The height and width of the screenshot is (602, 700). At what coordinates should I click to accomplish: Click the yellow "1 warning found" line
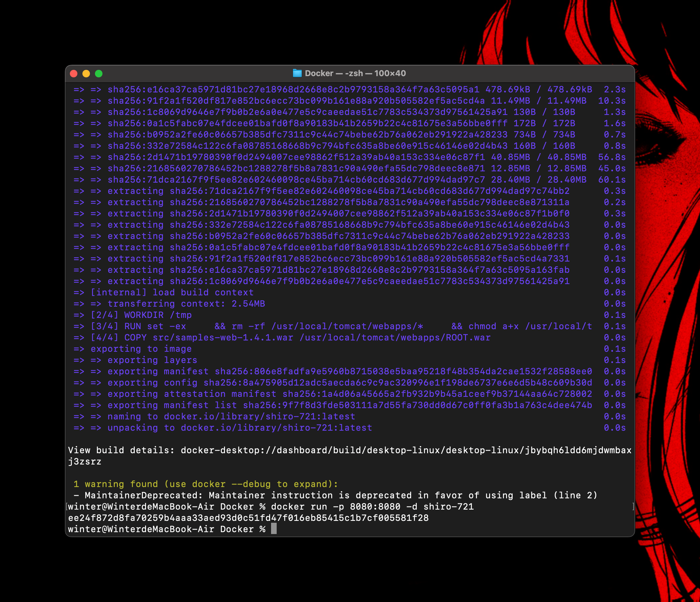[x=206, y=484]
